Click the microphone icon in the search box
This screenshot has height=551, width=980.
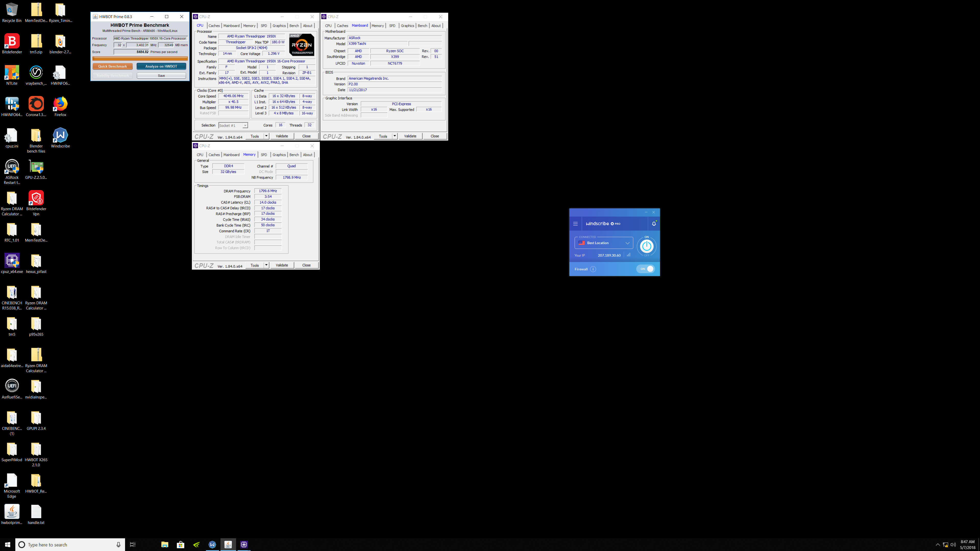click(x=118, y=545)
